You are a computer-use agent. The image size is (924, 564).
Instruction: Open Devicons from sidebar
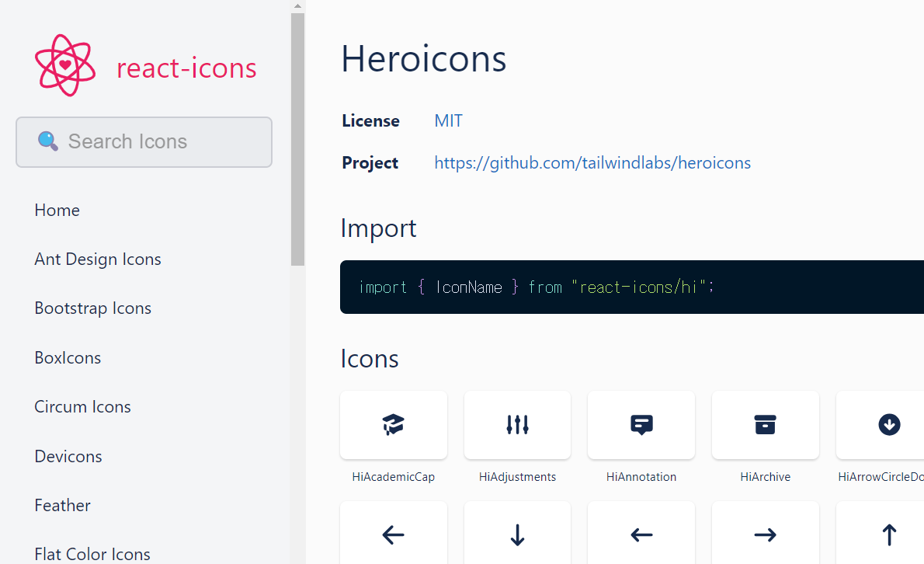coord(68,456)
